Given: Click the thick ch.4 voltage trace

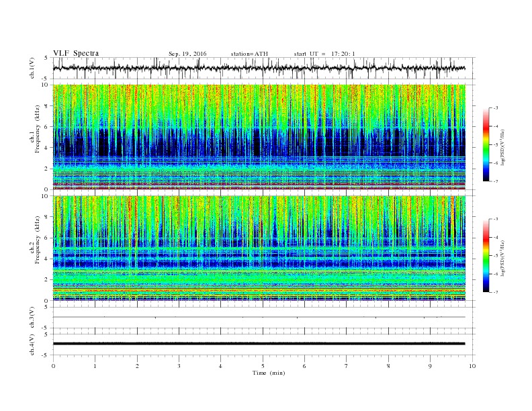Looking at the screenshot, I should [259, 344].
